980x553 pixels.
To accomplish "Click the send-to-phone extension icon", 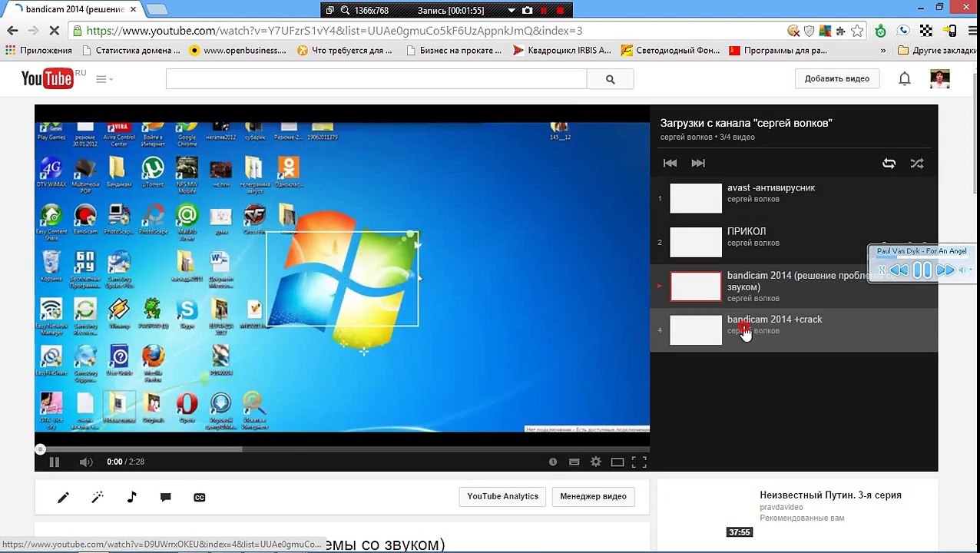I will pyautogui.click(x=950, y=31).
